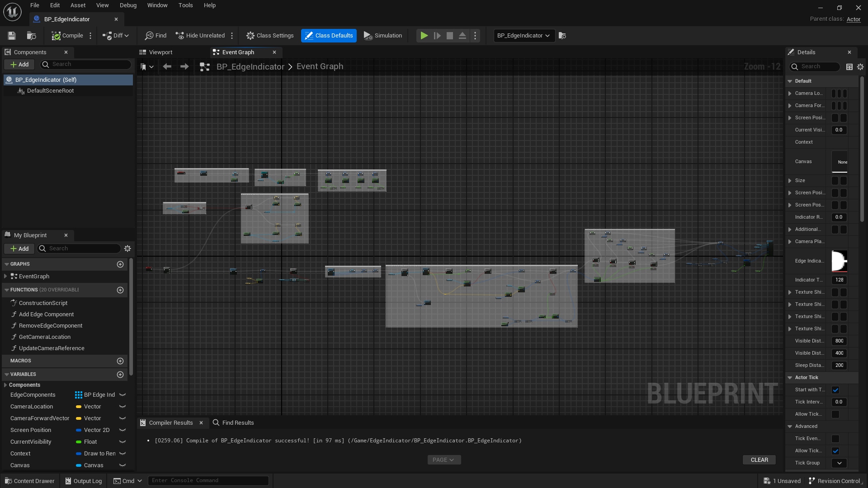The width and height of the screenshot is (868, 488).
Task: Click the CLEAR button in Compiler Results
Action: pyautogui.click(x=759, y=460)
